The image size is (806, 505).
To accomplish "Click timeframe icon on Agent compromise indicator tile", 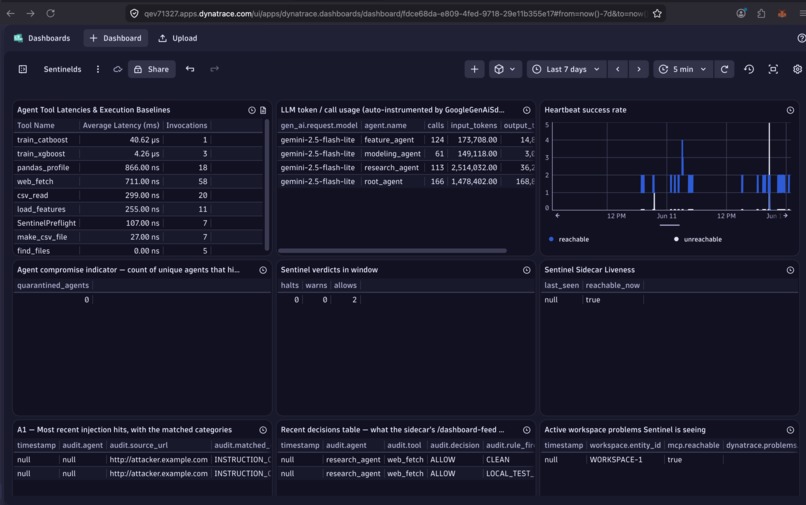I will (263, 270).
